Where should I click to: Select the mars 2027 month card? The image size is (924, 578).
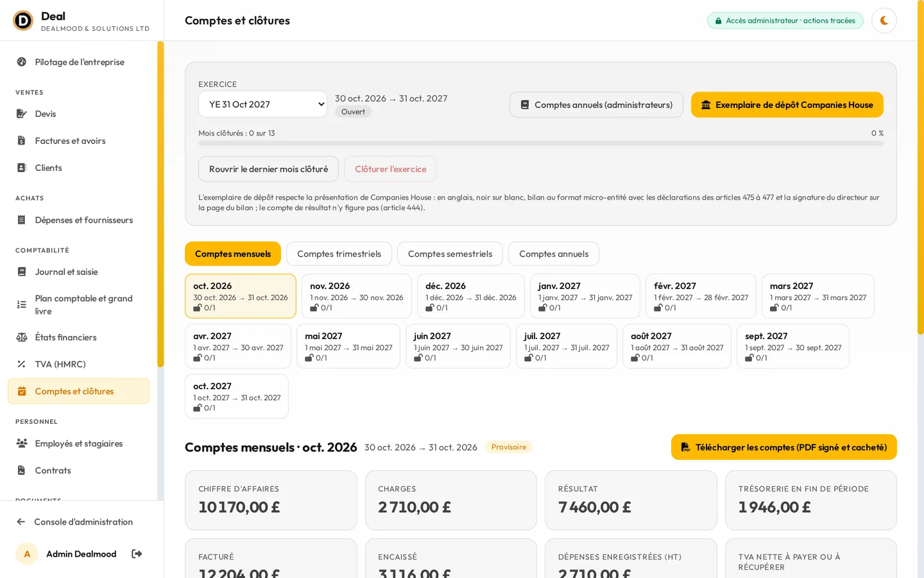[818, 296]
